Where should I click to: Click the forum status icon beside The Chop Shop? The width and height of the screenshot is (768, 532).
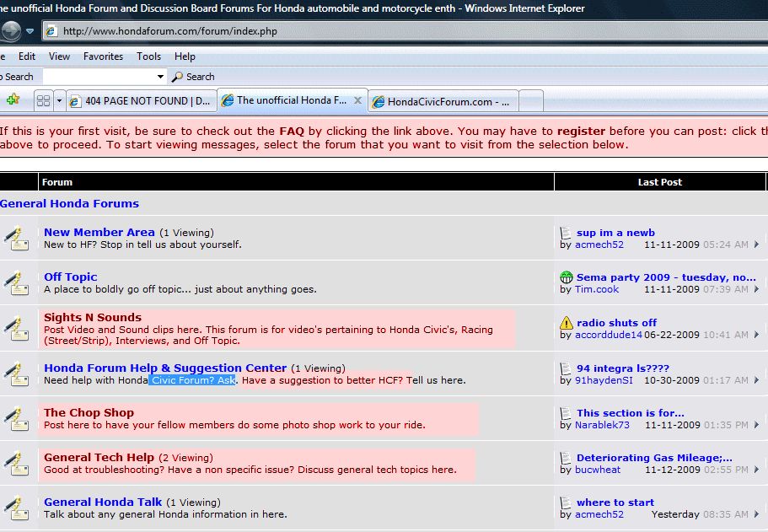16,418
